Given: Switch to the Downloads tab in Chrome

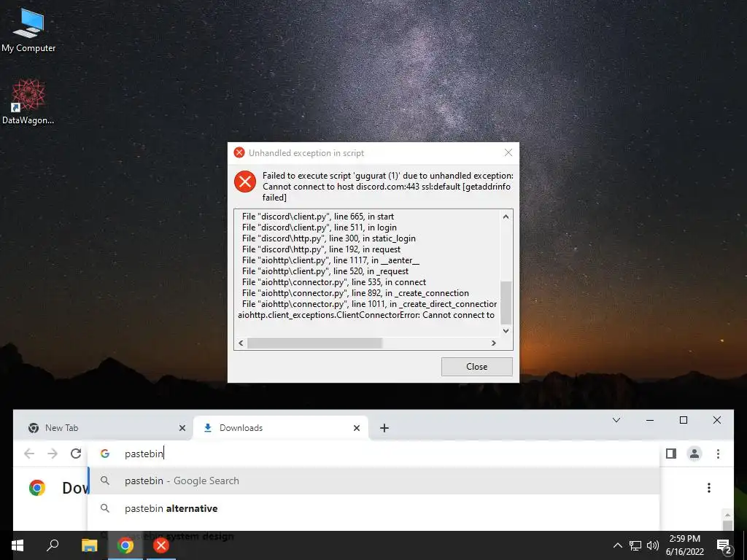Looking at the screenshot, I should pyautogui.click(x=280, y=427).
